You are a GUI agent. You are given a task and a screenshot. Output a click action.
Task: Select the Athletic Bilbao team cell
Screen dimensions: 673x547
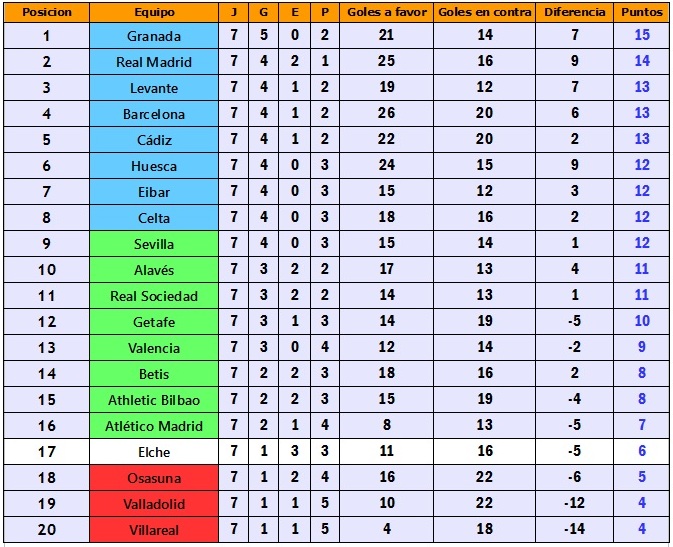pos(154,400)
